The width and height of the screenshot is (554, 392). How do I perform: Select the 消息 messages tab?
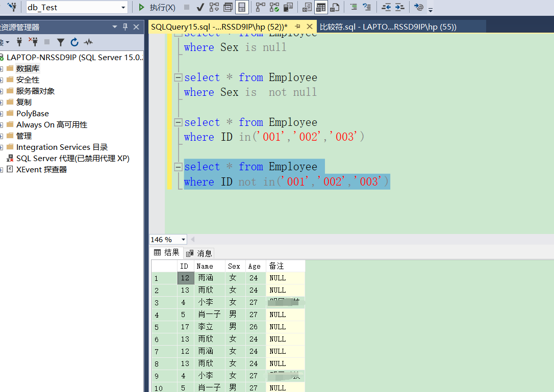[x=199, y=253]
